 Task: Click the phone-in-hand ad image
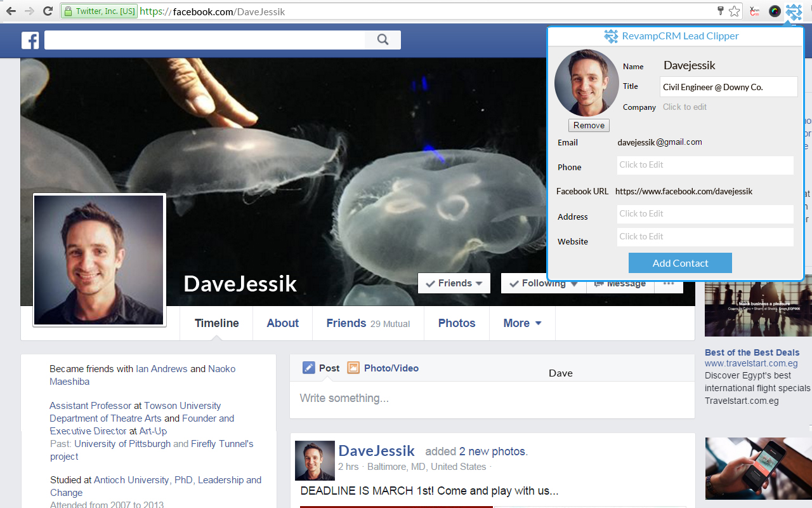pos(758,468)
